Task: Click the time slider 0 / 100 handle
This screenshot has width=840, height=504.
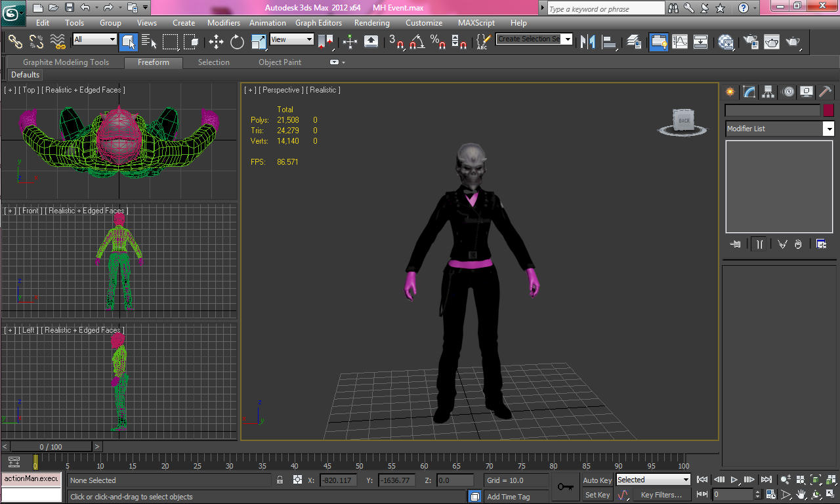Action: click(51, 447)
